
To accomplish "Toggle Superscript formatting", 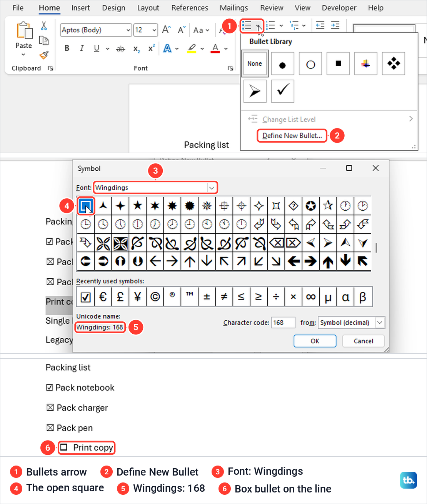I will click(152, 48).
